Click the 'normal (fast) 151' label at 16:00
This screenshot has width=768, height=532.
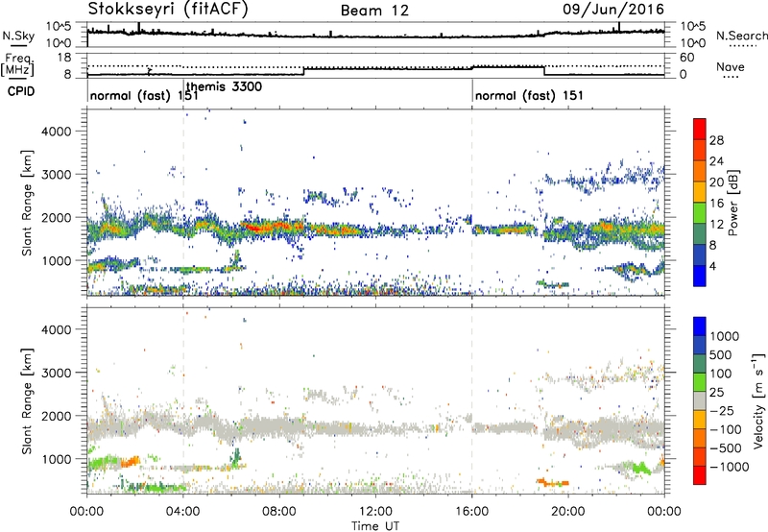click(x=529, y=95)
